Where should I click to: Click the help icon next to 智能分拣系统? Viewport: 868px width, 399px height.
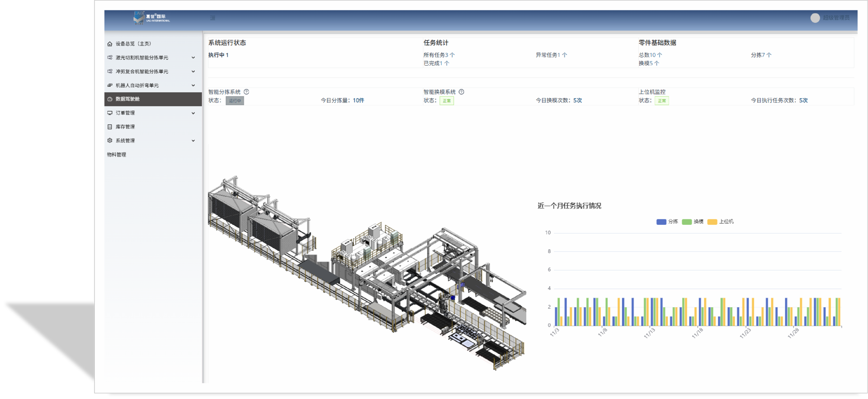pos(246,92)
